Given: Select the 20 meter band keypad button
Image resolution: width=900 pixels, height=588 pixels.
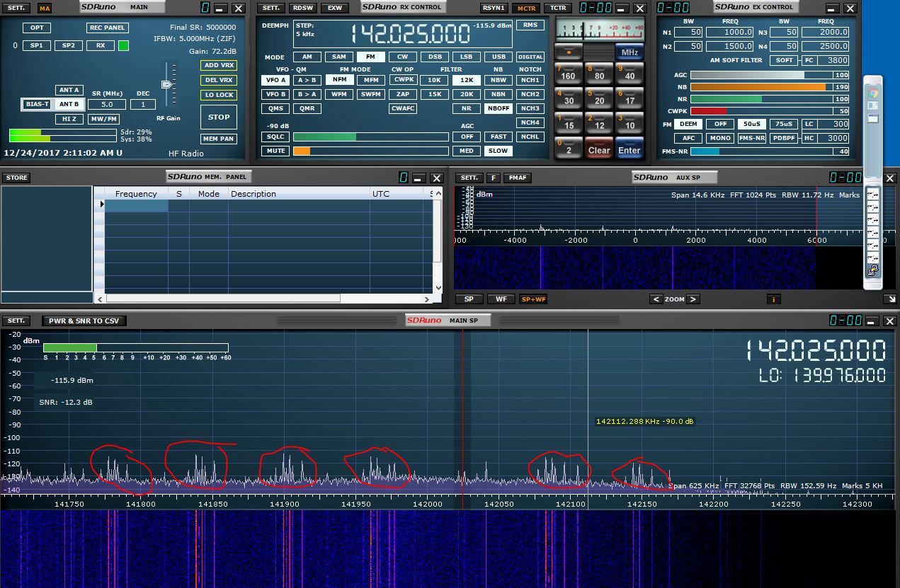Looking at the screenshot, I should 599,98.
